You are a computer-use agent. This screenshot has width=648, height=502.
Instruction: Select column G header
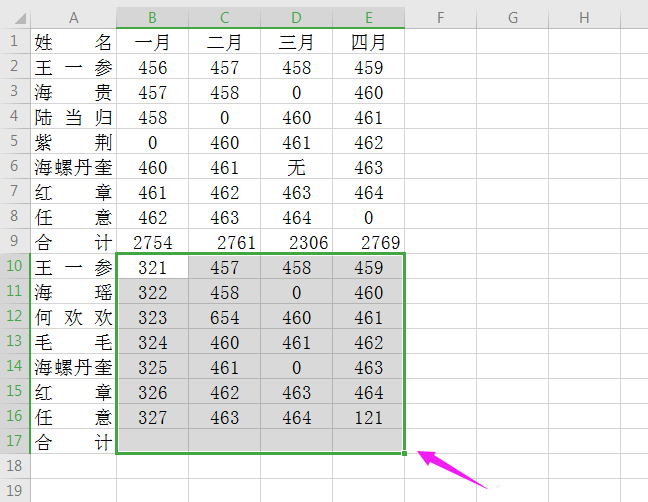(x=512, y=18)
